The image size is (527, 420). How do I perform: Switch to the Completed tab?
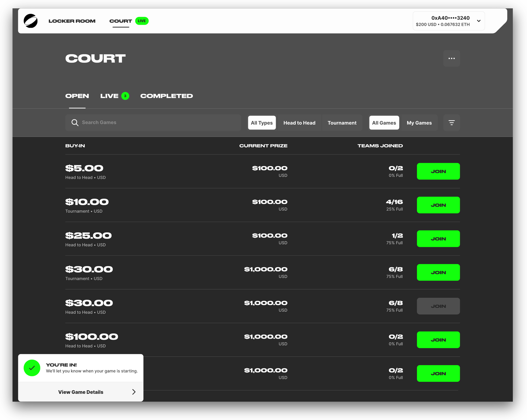coord(166,96)
